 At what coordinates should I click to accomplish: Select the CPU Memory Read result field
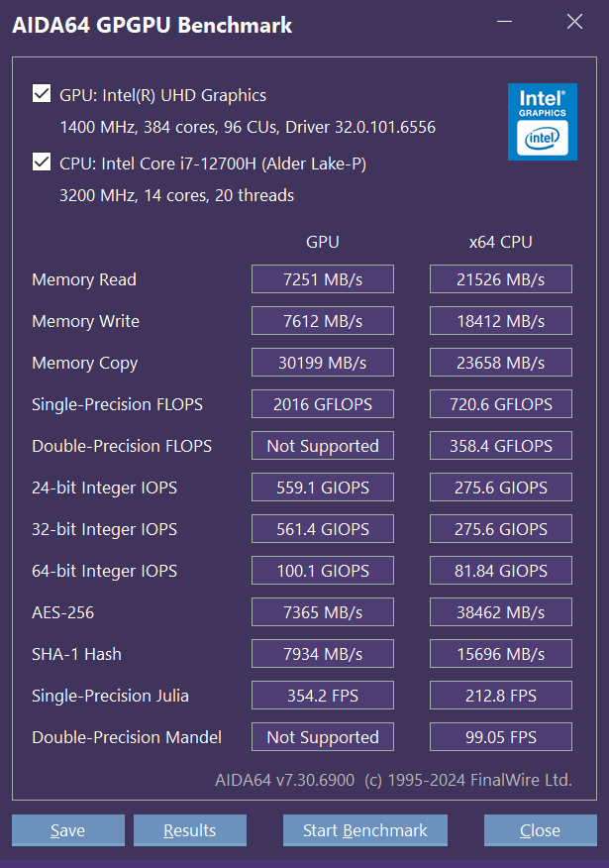(500, 279)
